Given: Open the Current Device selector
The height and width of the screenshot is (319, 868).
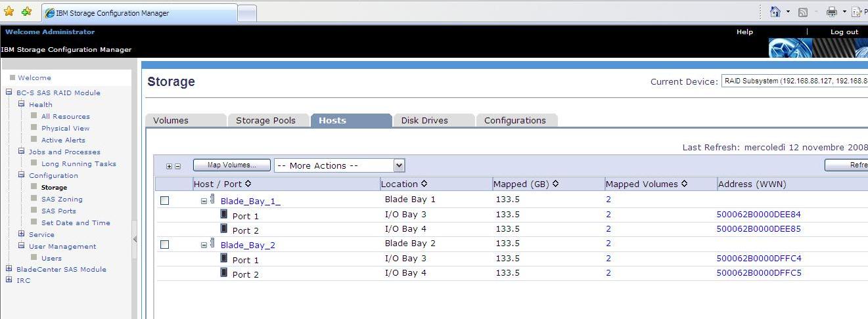Looking at the screenshot, I should [x=794, y=81].
